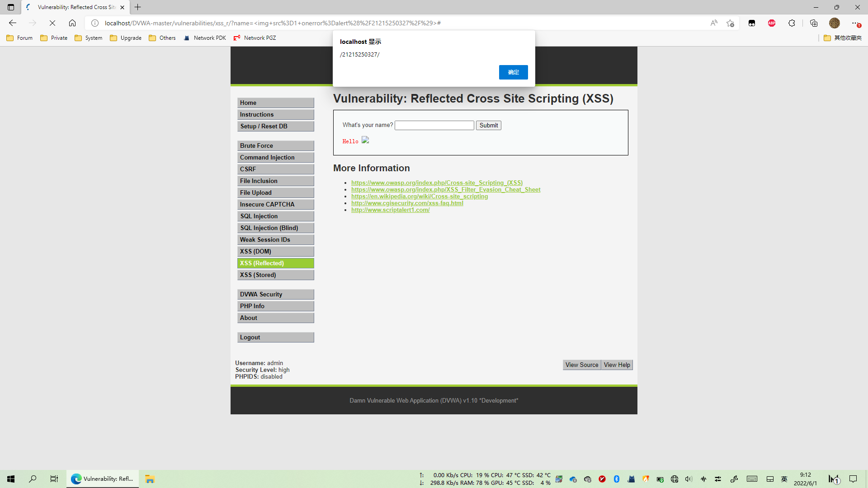This screenshot has width=868, height=488.
Task: Select Command Injection vulnerability
Action: coord(275,158)
